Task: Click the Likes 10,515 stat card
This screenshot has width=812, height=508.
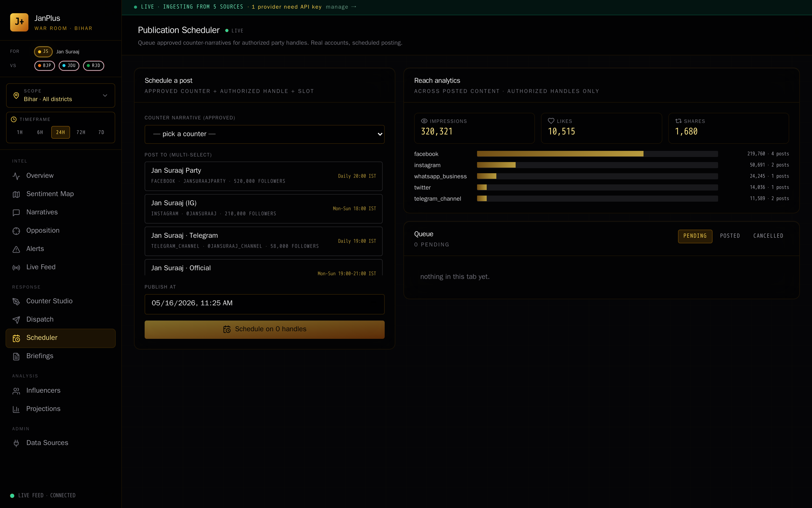Action: (601, 128)
